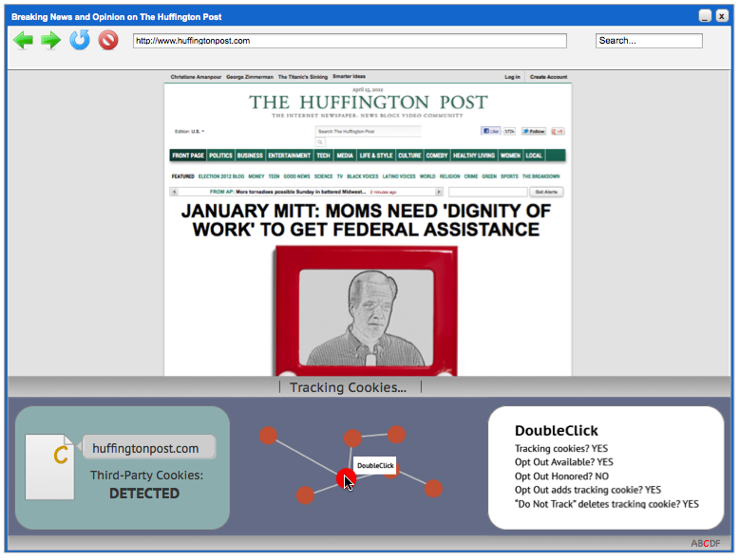This screenshot has height=560, width=740.
Task: Open the FRONT PAGE nav tab
Action: click(188, 156)
